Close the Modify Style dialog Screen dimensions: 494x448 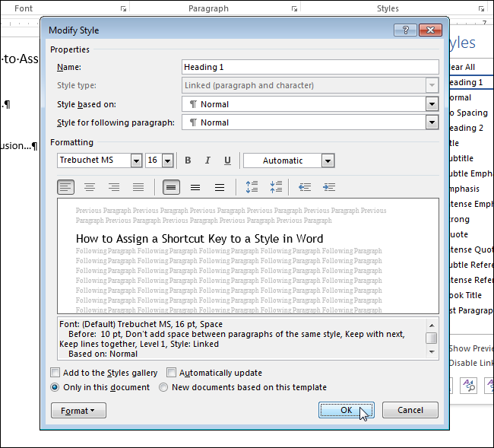(430, 30)
